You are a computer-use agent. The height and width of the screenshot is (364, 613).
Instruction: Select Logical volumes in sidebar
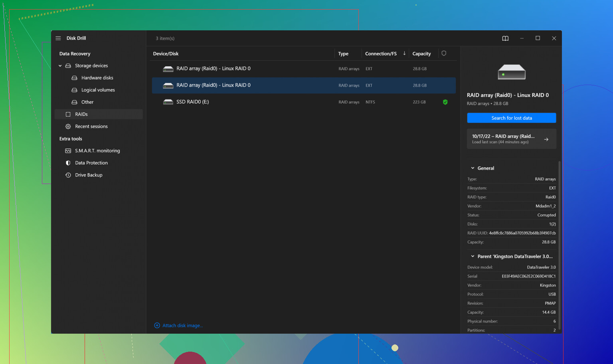click(x=98, y=90)
